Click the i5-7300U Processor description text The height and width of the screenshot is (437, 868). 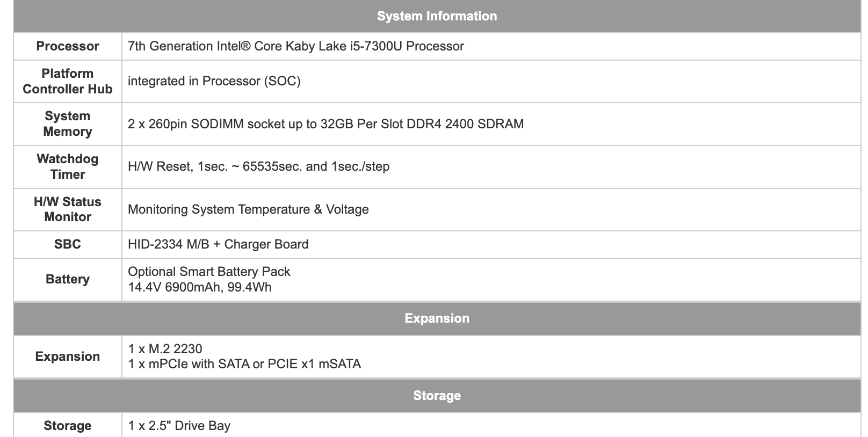pos(296,46)
